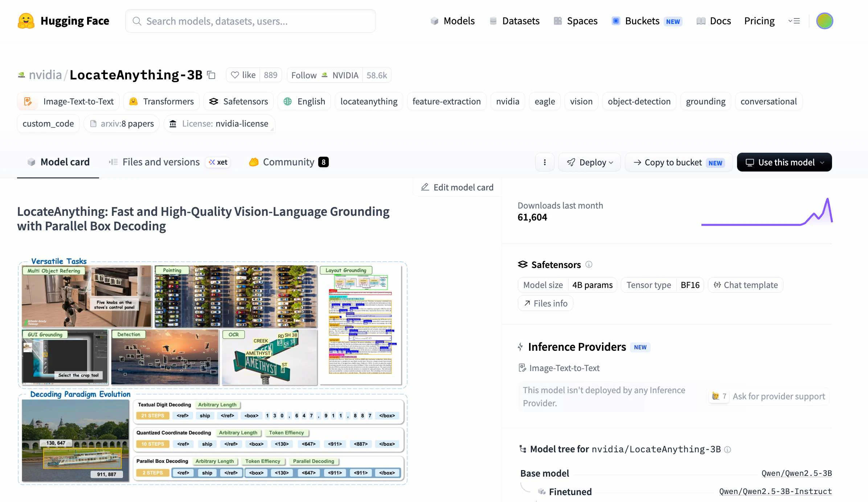Copy model name with the copy icon
This screenshot has height=502, width=868.
[x=211, y=75]
